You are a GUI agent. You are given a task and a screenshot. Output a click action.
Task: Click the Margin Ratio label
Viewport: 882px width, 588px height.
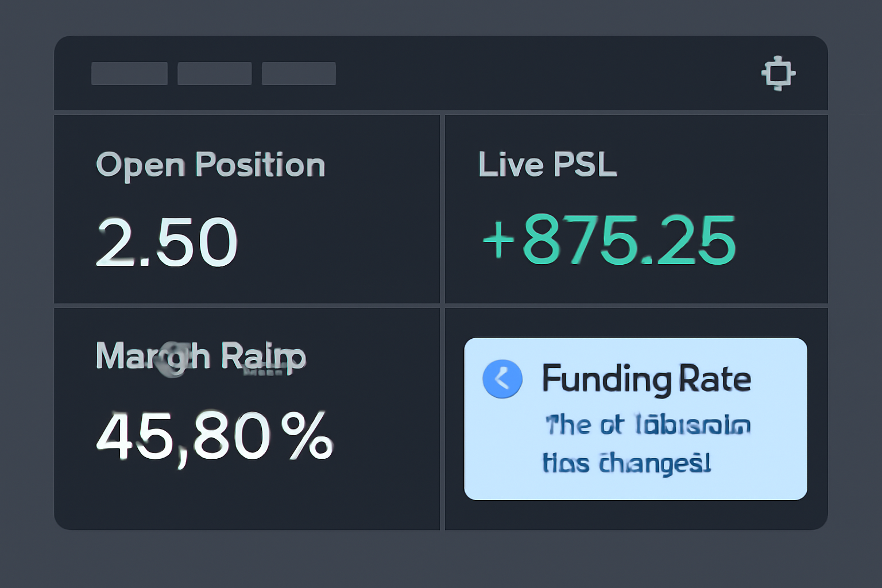[x=200, y=356]
